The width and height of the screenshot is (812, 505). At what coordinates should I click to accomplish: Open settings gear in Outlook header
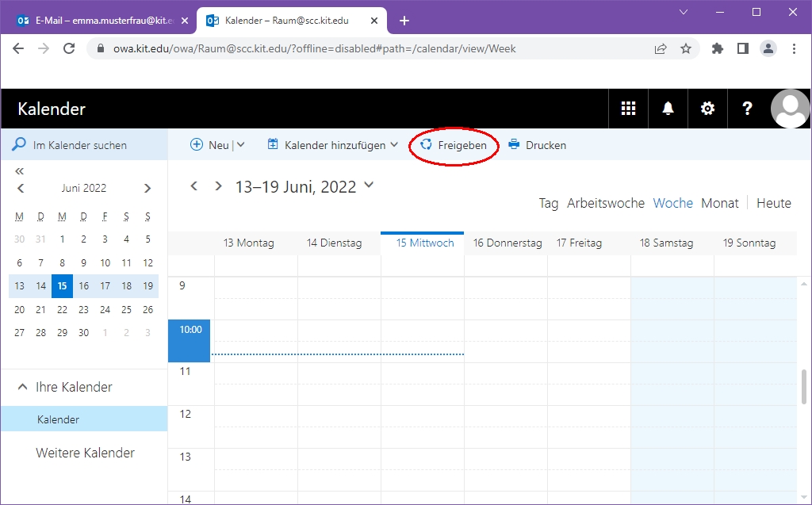[x=707, y=109]
